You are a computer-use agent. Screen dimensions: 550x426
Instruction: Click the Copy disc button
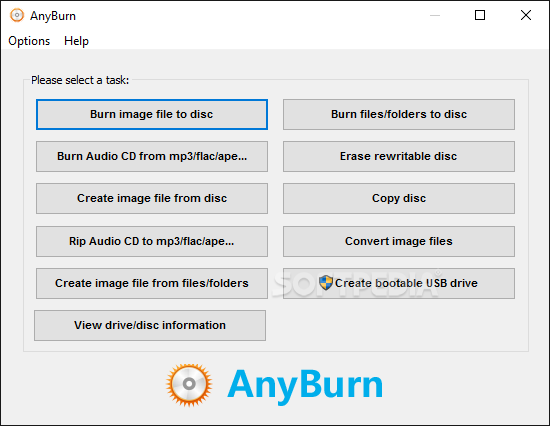tap(399, 198)
